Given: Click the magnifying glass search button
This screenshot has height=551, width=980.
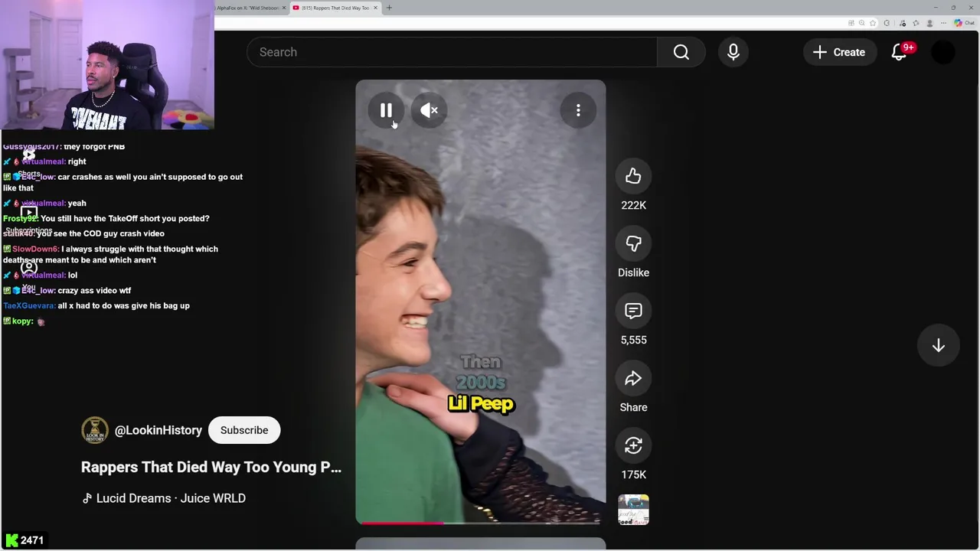Looking at the screenshot, I should click(681, 52).
